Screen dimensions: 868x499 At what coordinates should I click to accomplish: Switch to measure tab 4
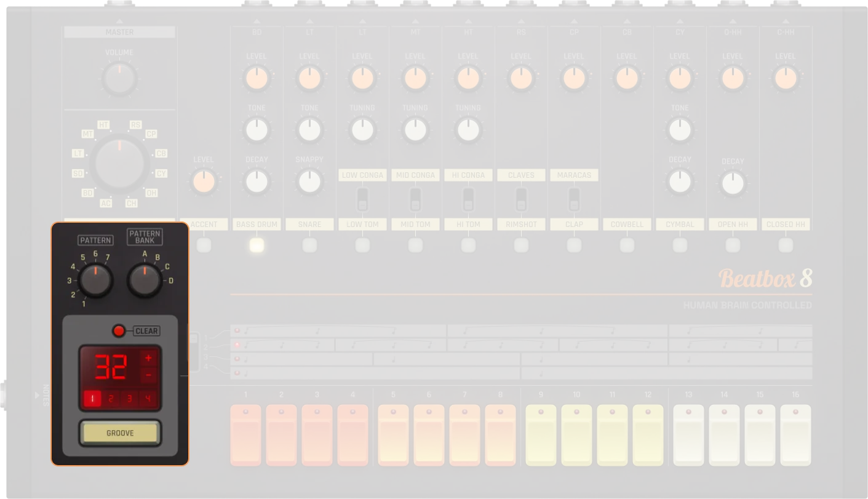click(148, 398)
